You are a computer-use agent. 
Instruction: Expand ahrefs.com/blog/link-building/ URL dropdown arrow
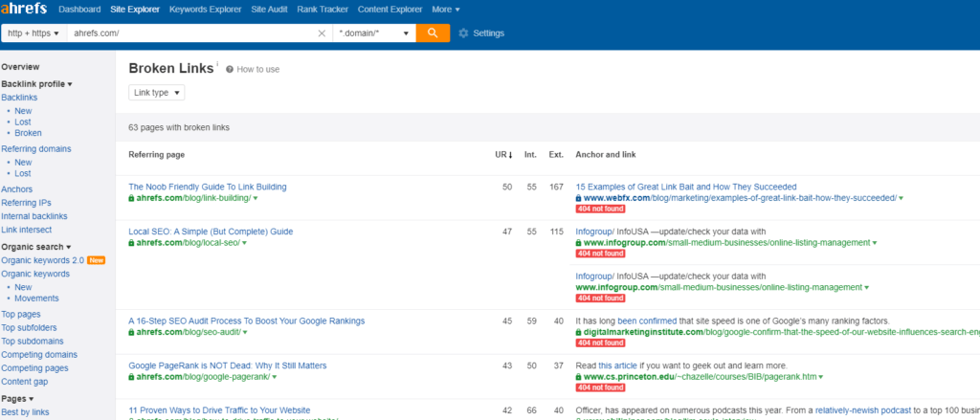pyautogui.click(x=256, y=198)
